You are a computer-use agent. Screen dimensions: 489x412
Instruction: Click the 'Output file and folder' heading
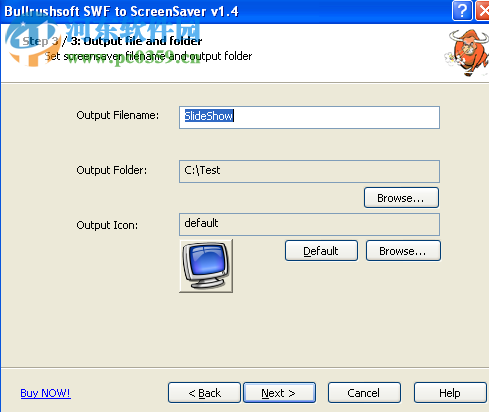click(143, 41)
